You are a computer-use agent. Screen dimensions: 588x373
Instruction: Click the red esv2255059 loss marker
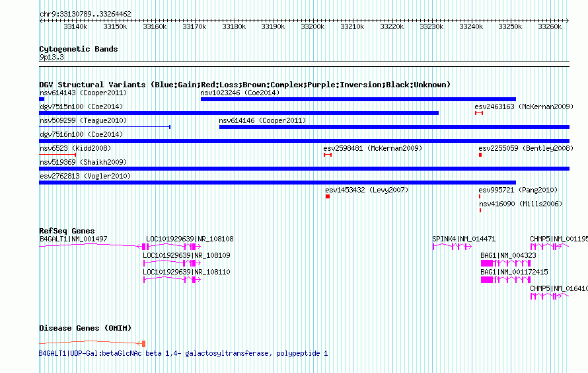tap(480, 155)
